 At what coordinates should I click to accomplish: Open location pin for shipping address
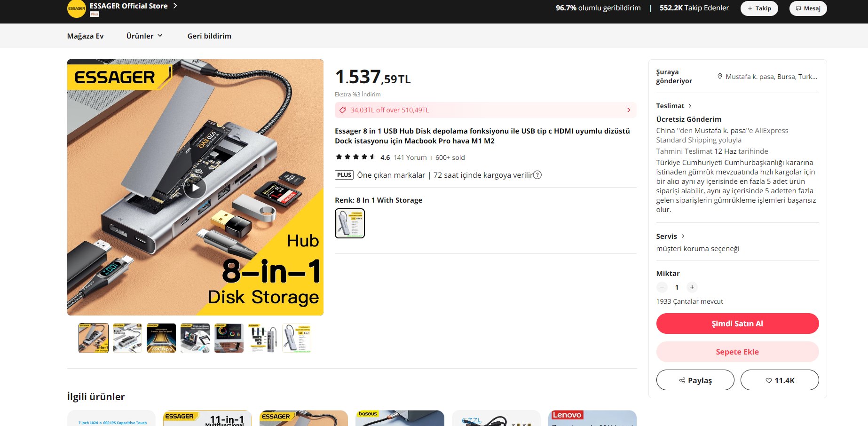(719, 76)
